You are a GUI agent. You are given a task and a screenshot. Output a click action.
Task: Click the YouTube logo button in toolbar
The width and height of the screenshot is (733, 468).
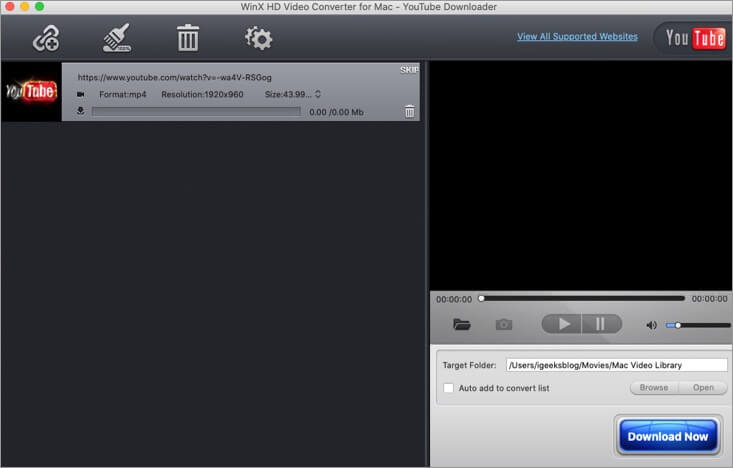point(695,38)
